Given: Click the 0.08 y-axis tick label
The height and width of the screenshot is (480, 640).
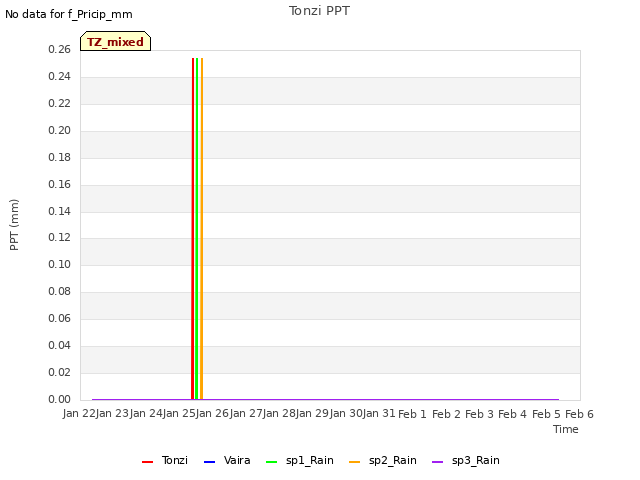Looking at the screenshot, I should pyautogui.click(x=60, y=291).
